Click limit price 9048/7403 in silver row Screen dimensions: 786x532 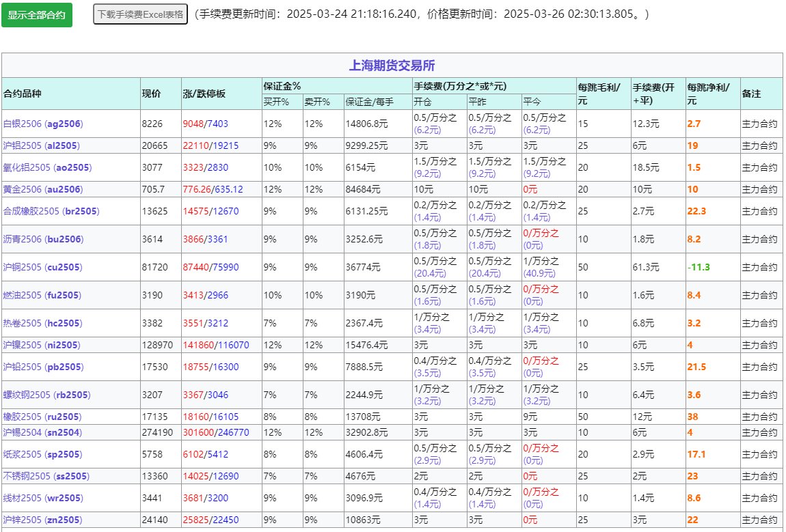pos(206,124)
